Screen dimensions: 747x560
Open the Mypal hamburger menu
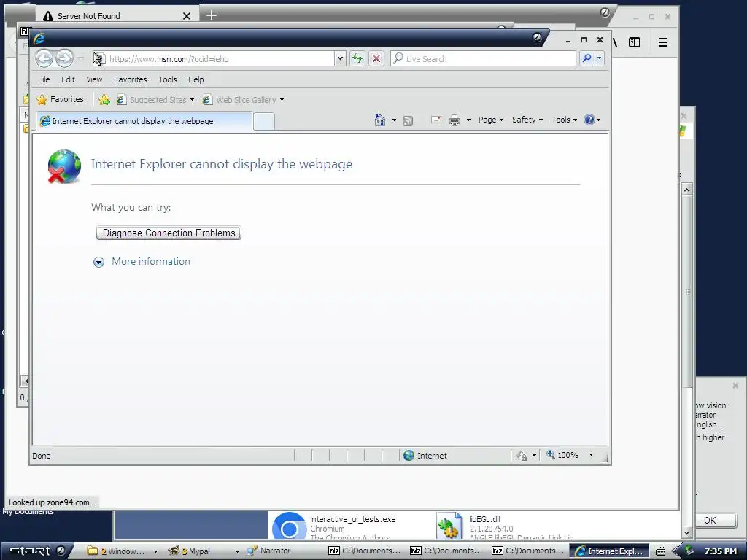662,42
